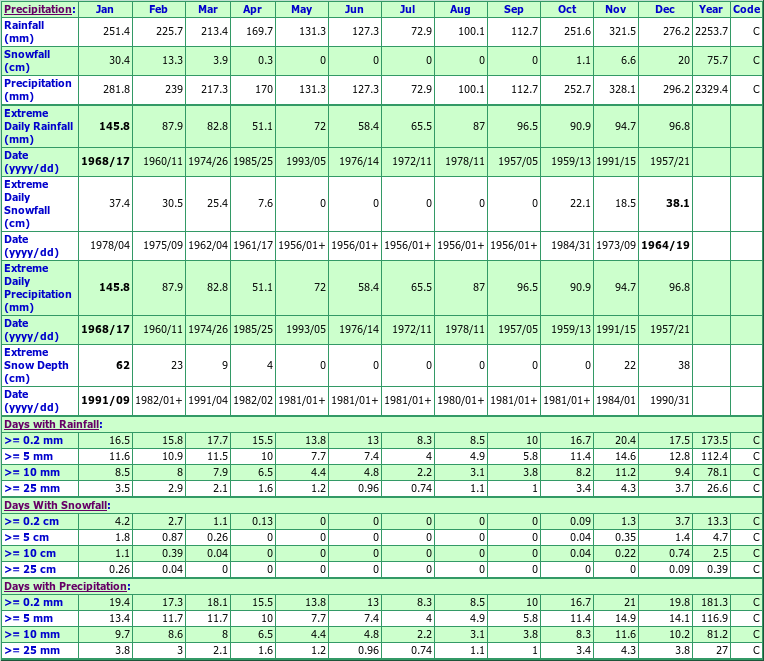Viewport: 764px width, 661px height.
Task: Click the Code column header
Action: 746,9
